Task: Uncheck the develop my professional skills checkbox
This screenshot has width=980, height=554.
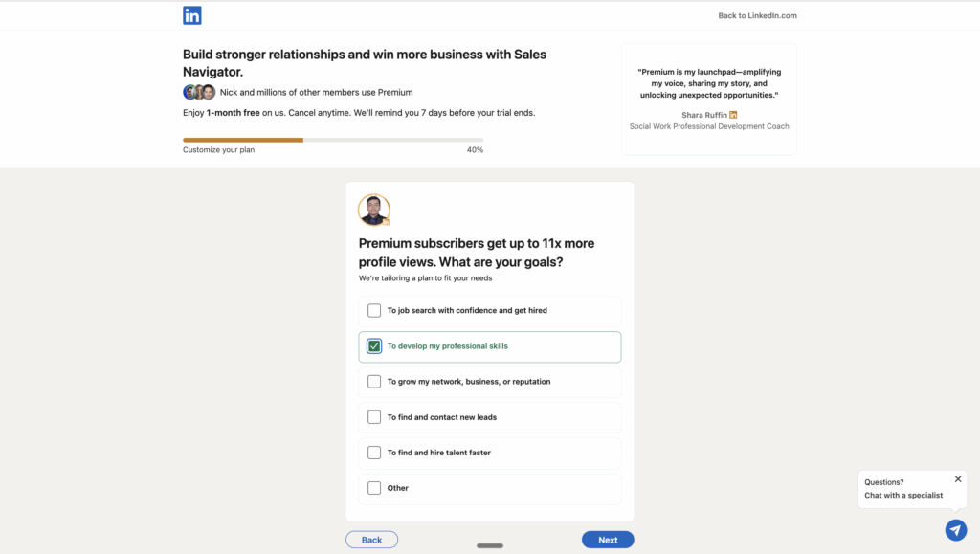Action: tap(374, 346)
